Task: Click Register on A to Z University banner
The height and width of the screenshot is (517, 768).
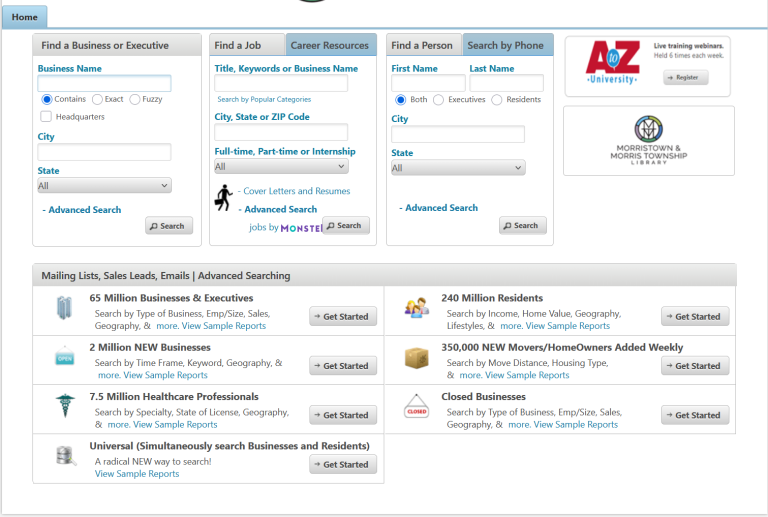Action: pos(685,77)
